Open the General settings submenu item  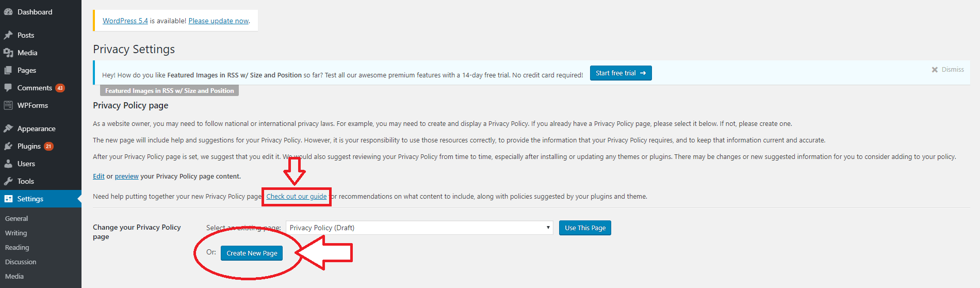[17, 218]
